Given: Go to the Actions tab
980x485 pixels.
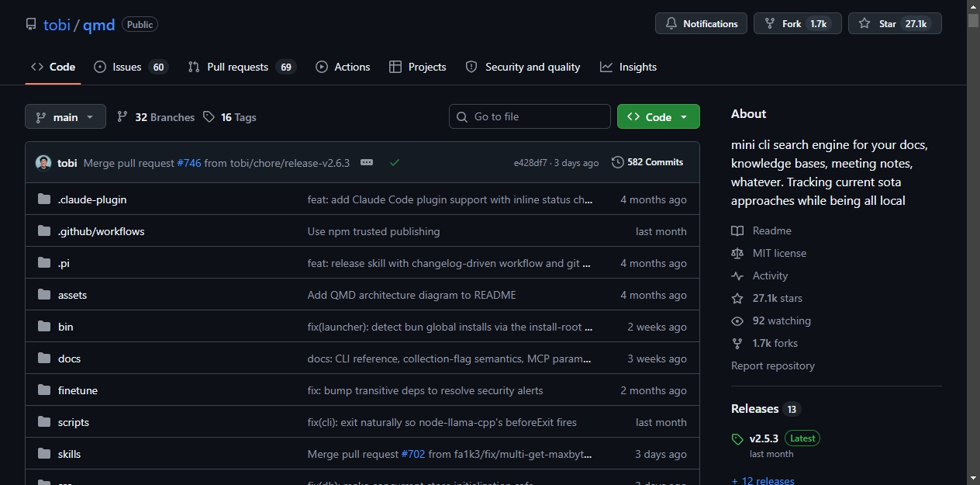Looking at the screenshot, I should (x=343, y=67).
